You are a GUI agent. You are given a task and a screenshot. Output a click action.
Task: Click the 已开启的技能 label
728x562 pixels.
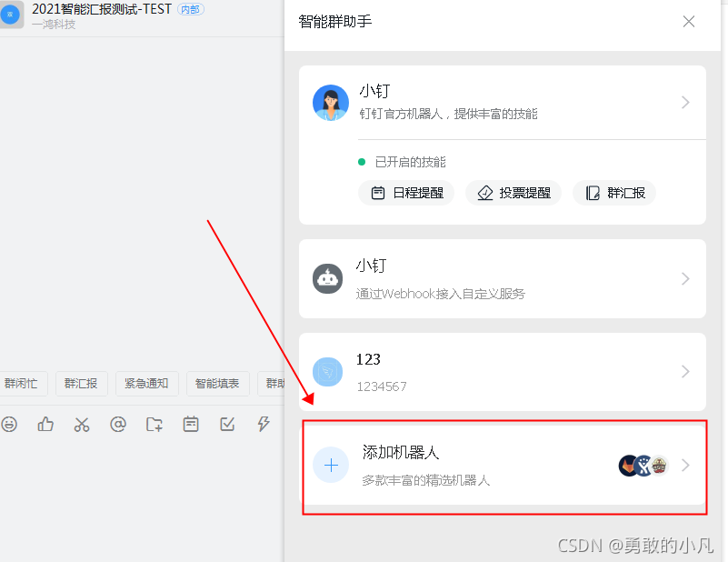(x=411, y=162)
